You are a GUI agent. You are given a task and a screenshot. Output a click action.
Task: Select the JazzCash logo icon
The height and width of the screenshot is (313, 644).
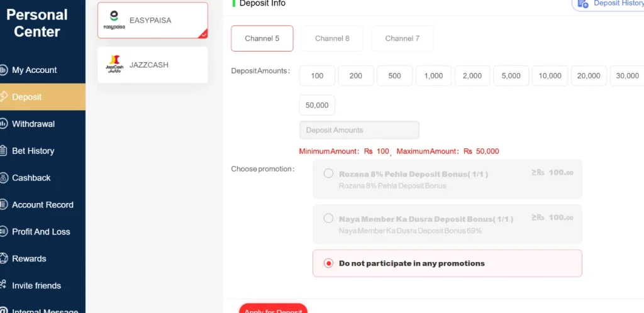[x=114, y=65]
